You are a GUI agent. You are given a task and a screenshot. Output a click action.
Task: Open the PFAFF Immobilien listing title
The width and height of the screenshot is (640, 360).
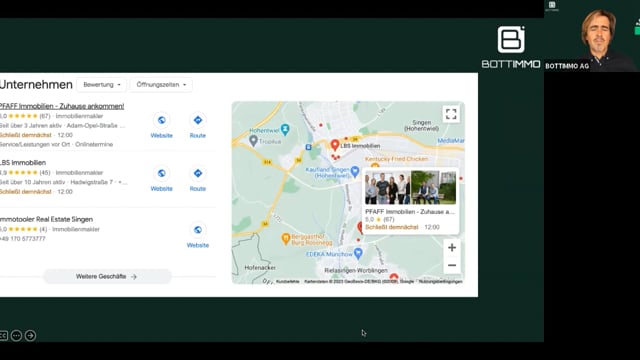(62, 106)
